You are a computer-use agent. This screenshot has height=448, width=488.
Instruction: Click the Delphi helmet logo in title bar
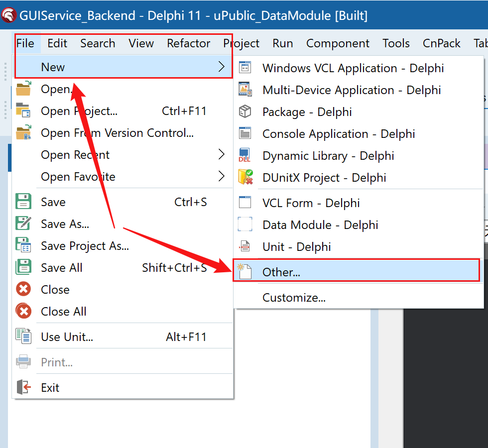click(9, 15)
